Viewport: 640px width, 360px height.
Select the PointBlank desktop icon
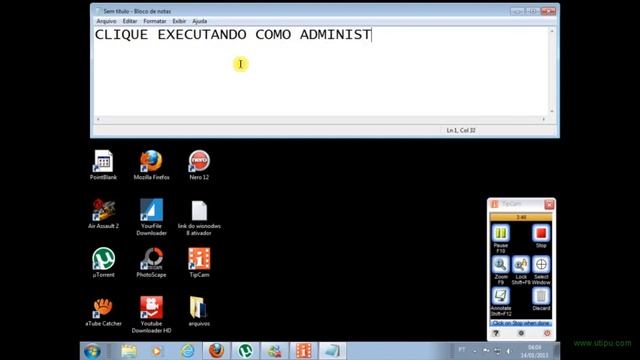[x=103, y=165]
